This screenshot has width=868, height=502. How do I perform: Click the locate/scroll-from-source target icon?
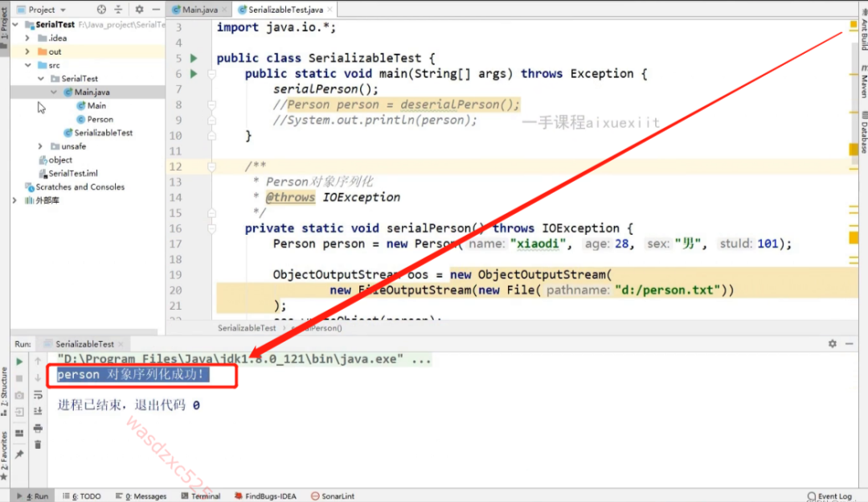pos(101,10)
